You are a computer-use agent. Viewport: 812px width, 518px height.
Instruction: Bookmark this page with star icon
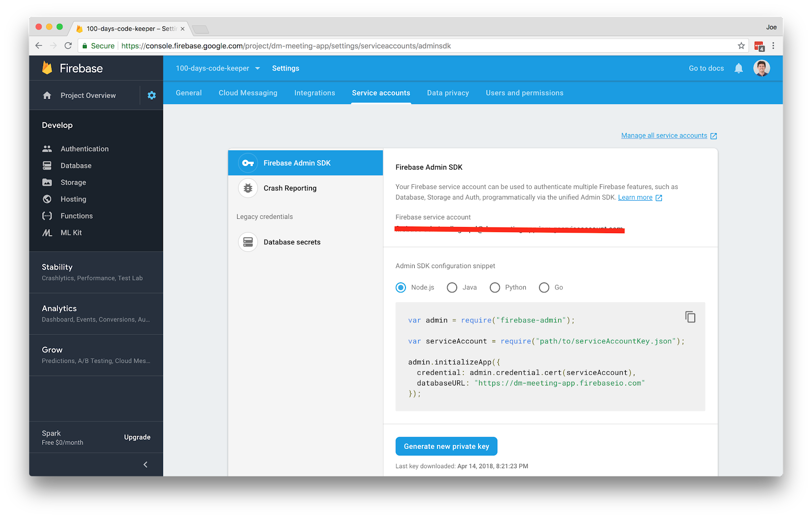(x=741, y=46)
